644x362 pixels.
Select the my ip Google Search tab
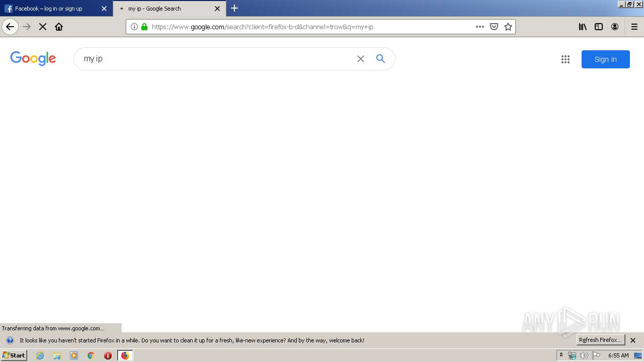(x=170, y=9)
